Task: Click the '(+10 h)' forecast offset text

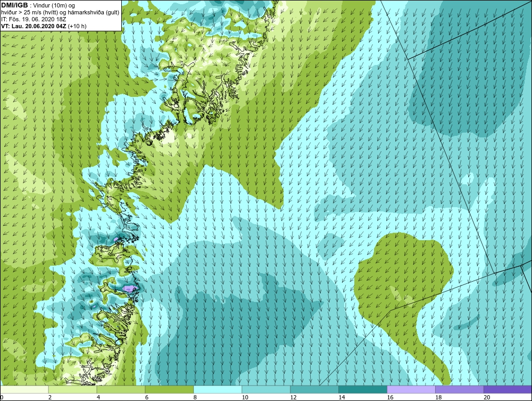Action: tap(77, 26)
